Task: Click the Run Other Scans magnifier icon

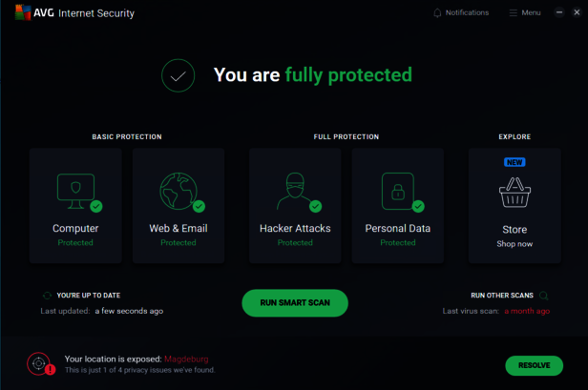Action: tap(544, 296)
